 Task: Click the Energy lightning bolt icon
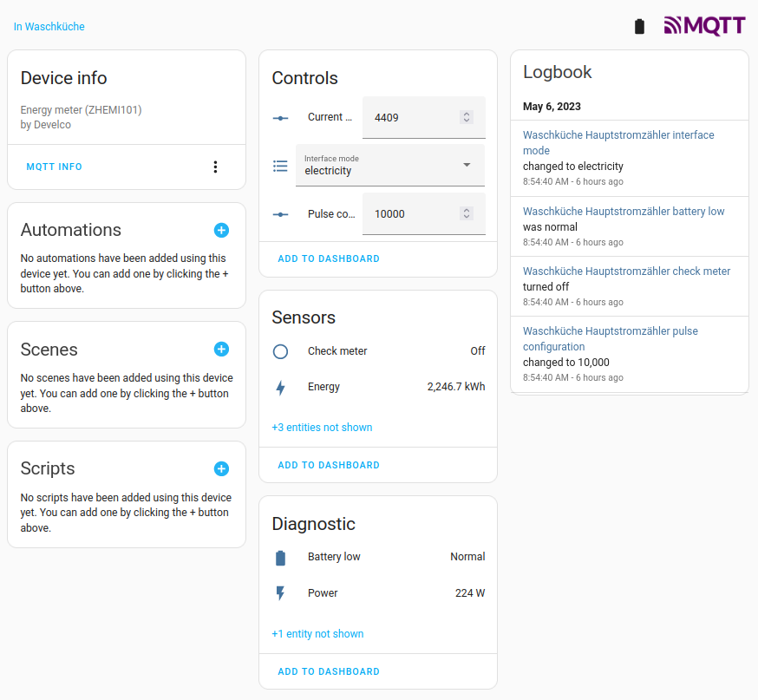280,386
